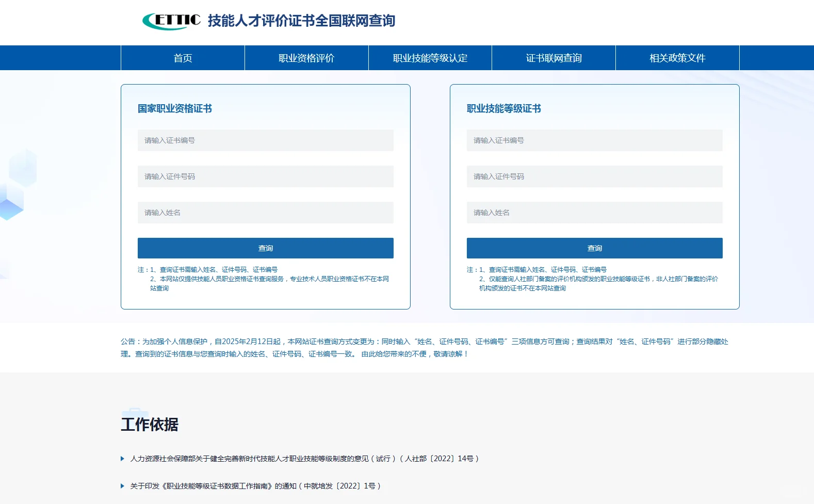Focus 证书编号 field in 国家职业资格证书 form

[266, 140]
